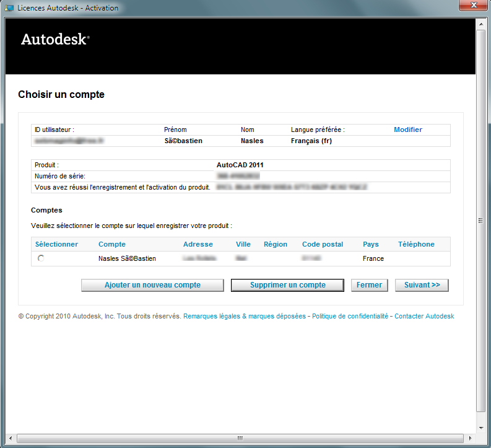
Task: Click the window icon in the title bar
Action: coord(9,8)
